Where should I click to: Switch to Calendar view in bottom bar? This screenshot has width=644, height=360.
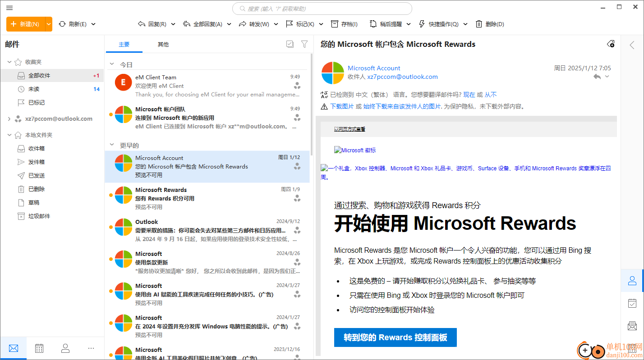click(39, 348)
